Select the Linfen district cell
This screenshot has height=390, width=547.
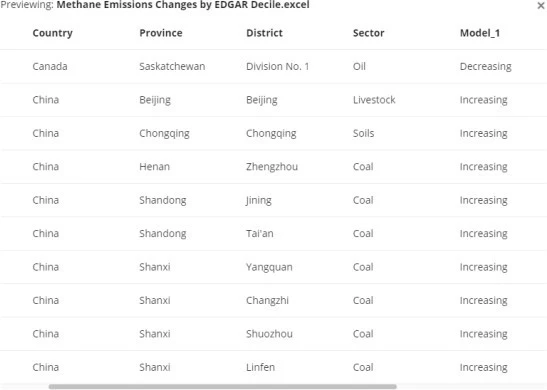pos(261,367)
